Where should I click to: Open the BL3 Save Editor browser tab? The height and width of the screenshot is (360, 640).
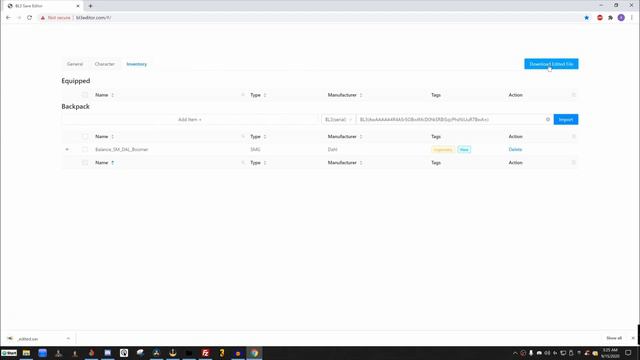point(43,6)
